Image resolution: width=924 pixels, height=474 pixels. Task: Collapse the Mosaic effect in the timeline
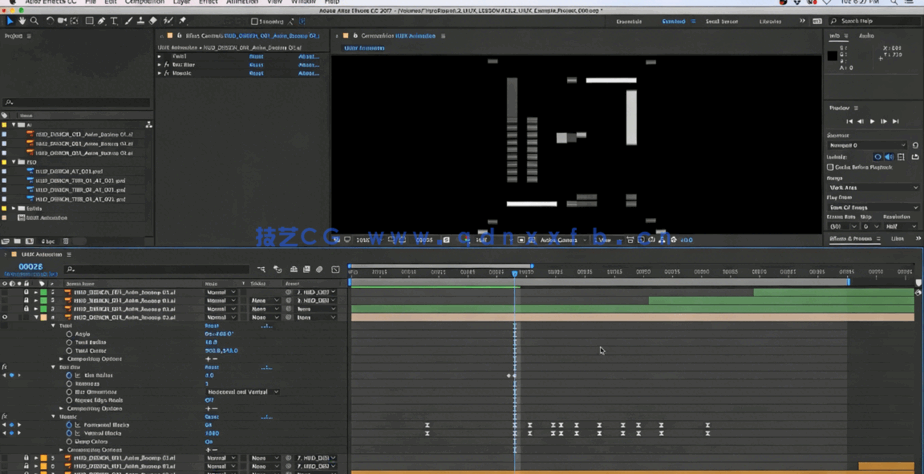[x=54, y=417]
